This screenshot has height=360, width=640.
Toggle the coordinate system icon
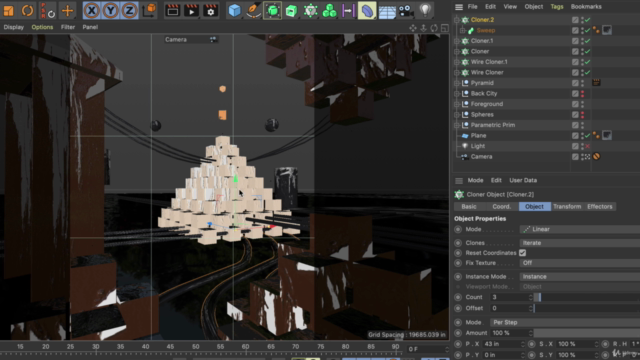click(149, 10)
